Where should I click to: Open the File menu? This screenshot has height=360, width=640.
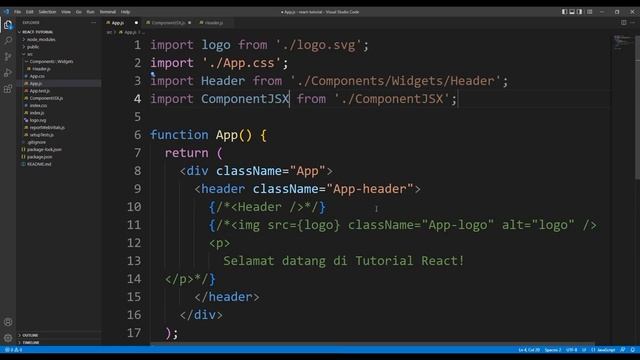(18, 12)
